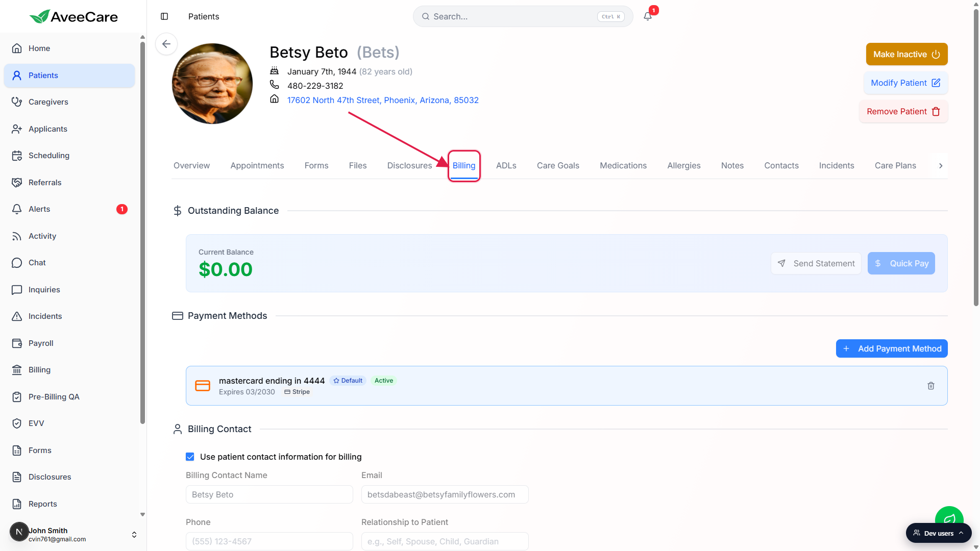Open the ADLs tab
980x551 pixels.
click(506, 166)
